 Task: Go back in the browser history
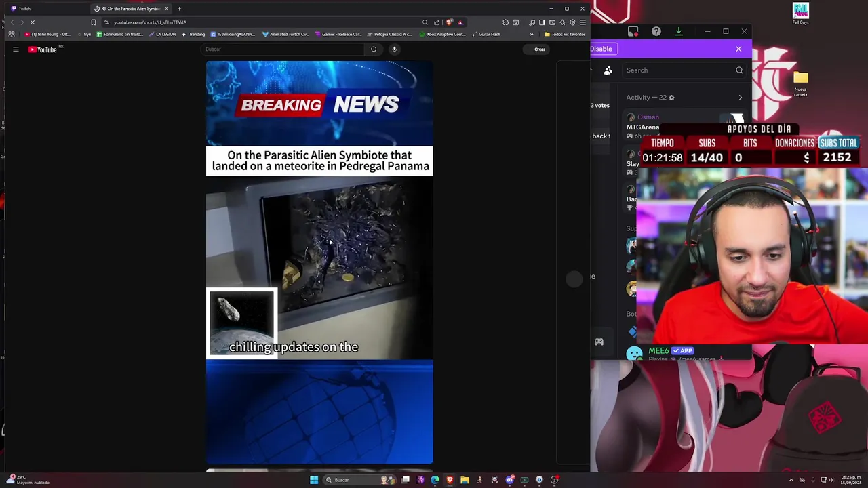(12, 22)
